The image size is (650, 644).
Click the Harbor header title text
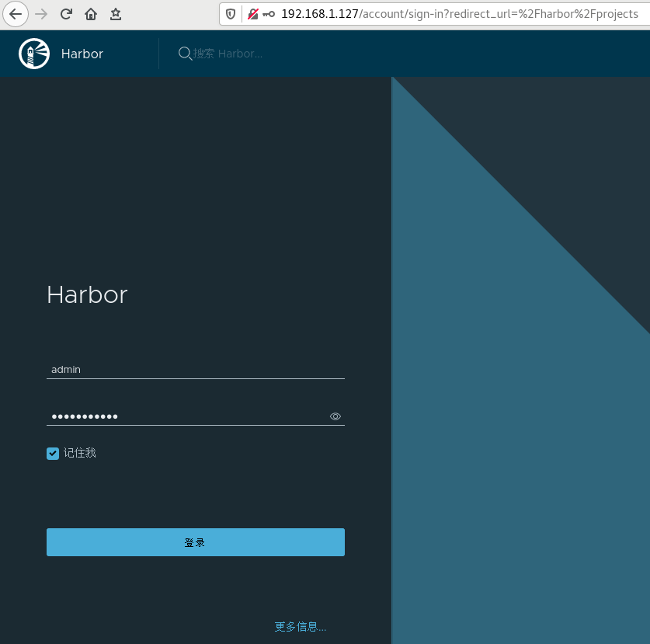(x=82, y=54)
